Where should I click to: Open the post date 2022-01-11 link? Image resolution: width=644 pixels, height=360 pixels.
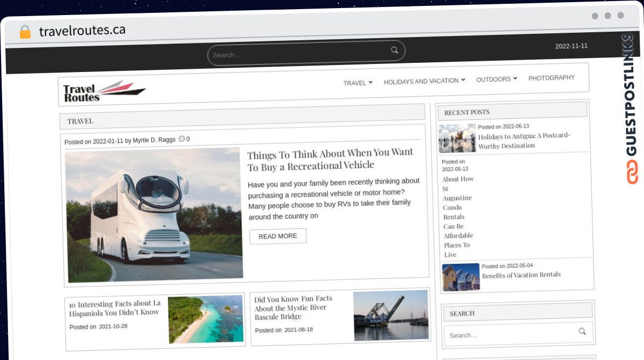[x=108, y=141]
